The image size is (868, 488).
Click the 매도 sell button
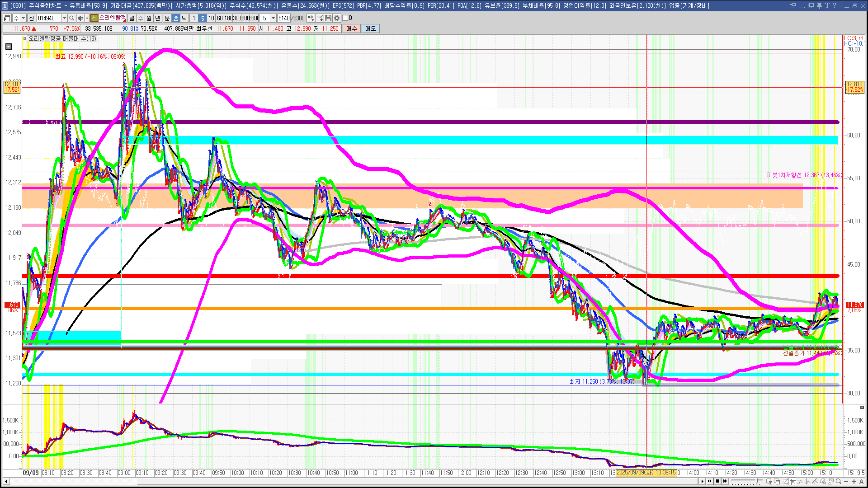pyautogui.click(x=371, y=28)
